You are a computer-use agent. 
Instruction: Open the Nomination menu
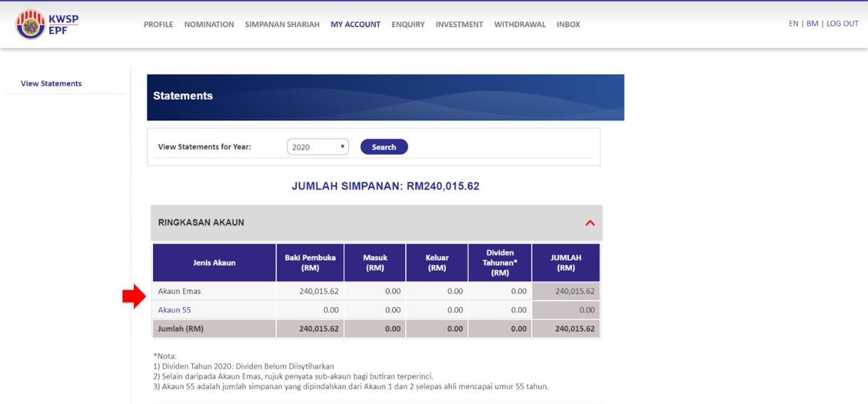[x=209, y=24]
